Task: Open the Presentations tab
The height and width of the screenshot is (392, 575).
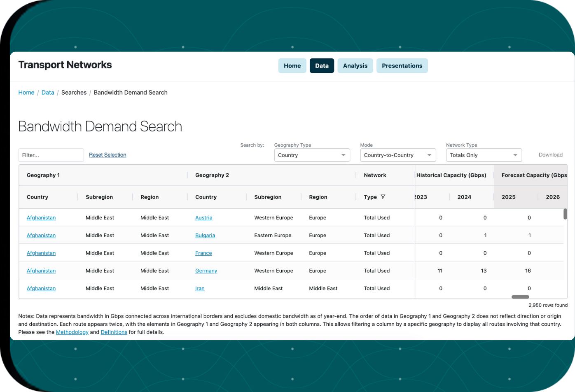Action: click(x=402, y=65)
